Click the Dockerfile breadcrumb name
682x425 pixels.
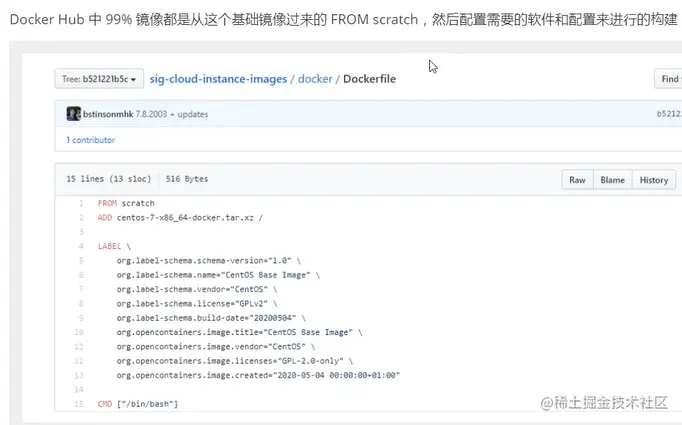(x=369, y=79)
